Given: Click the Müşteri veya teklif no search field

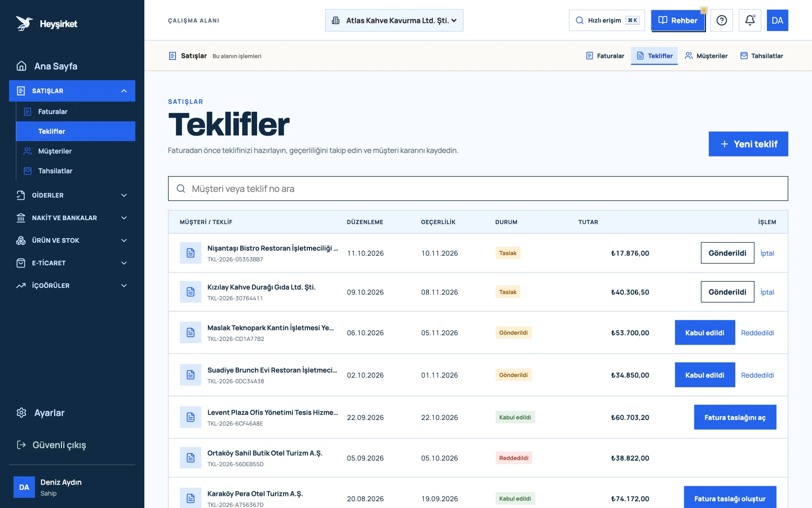Looking at the screenshot, I should [478, 189].
